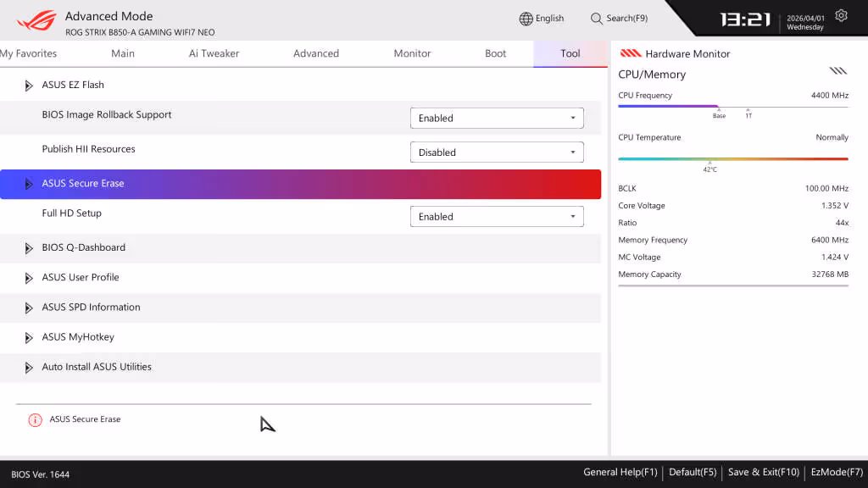The width and height of the screenshot is (868, 488).
Task: Click Search(F9) label
Action: (626, 19)
